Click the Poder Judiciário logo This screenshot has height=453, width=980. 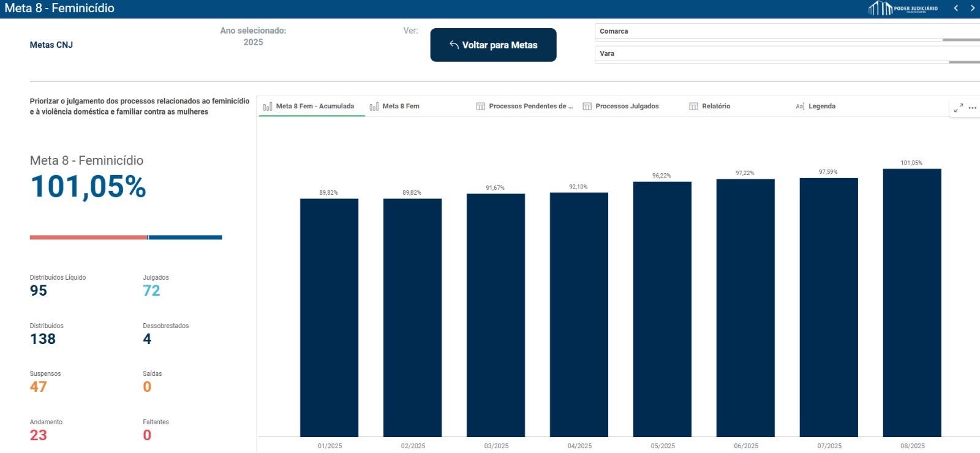pyautogui.click(x=903, y=9)
